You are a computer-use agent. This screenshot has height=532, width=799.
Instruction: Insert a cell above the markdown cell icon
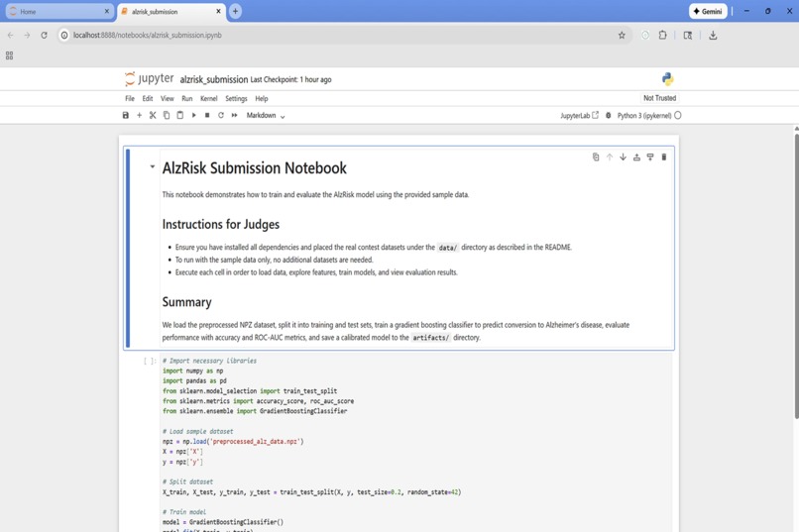pos(636,157)
